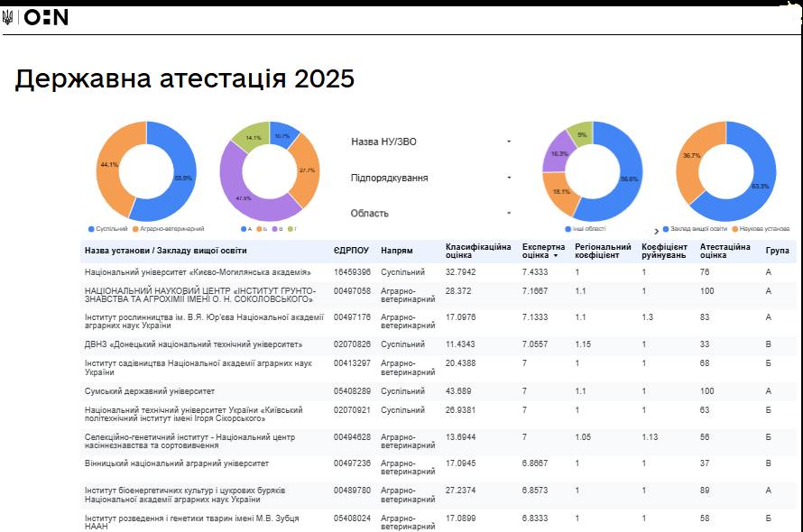Click the ЄДРПОУ code '05408289'

click(352, 391)
